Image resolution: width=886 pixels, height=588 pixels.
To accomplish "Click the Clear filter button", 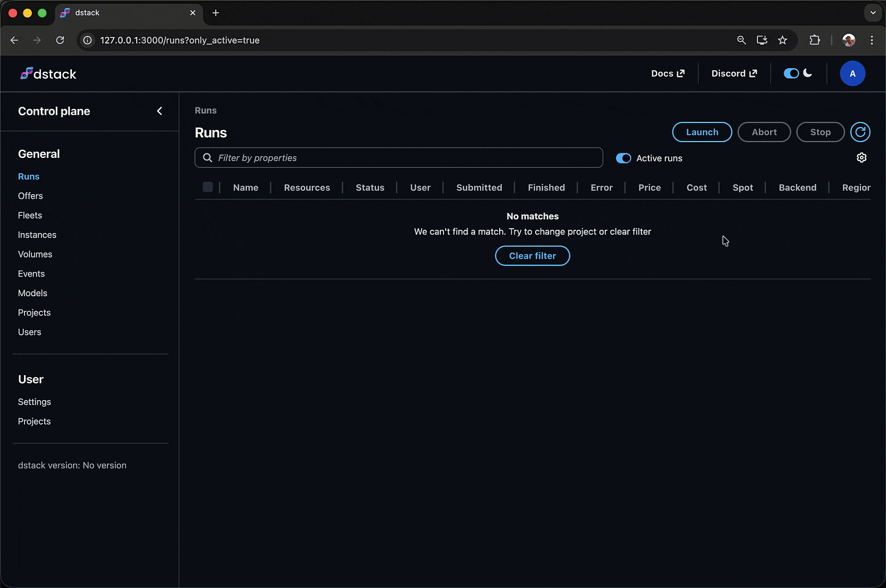I will [532, 256].
